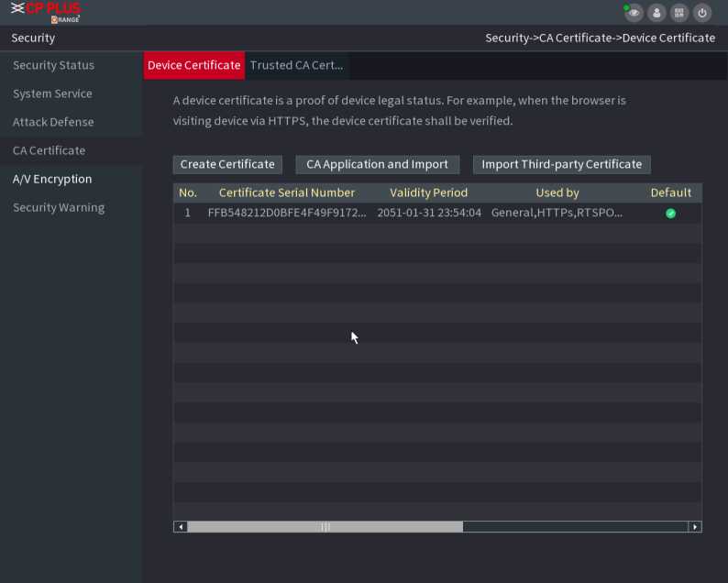Image resolution: width=728 pixels, height=583 pixels.
Task: Click the horizontal scrollbar thumb
Action: 325,527
